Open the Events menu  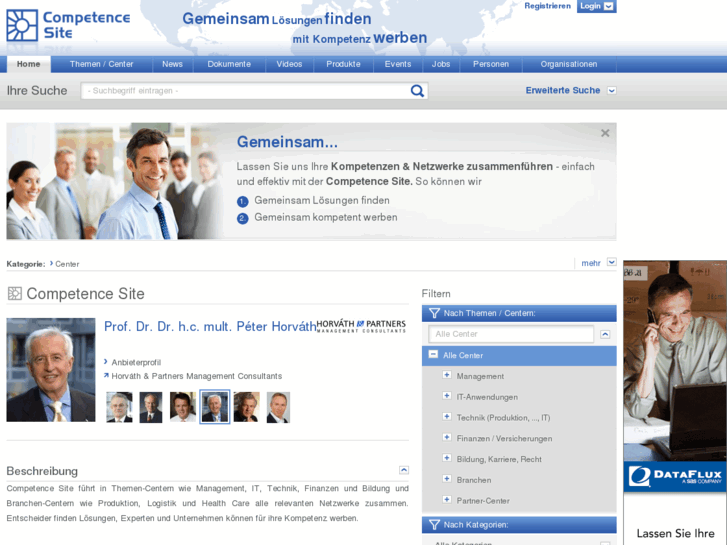(398, 64)
